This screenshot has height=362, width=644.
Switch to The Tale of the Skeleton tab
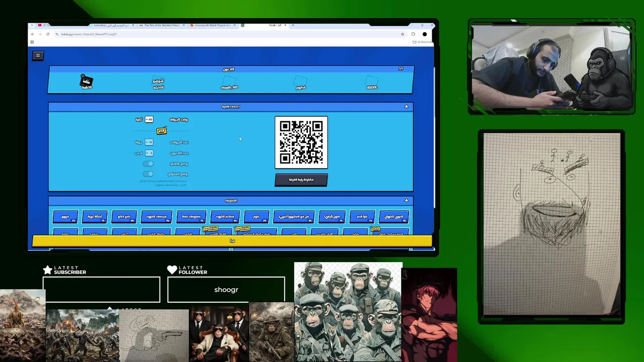click(x=161, y=25)
